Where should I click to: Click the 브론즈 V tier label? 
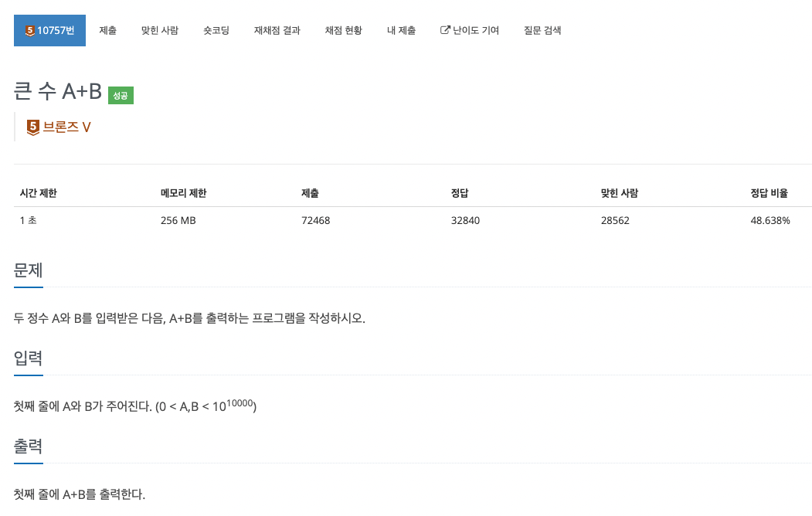coord(66,127)
